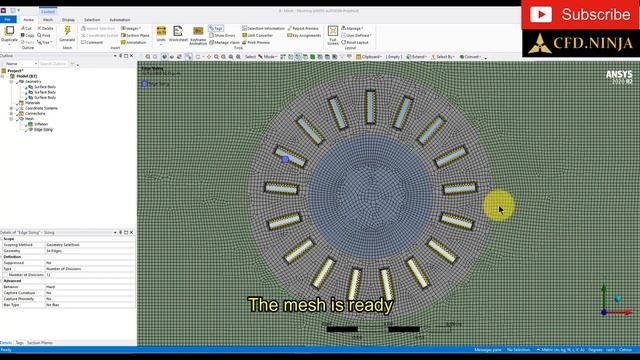Switch to the Display ribbon tab

(68, 20)
